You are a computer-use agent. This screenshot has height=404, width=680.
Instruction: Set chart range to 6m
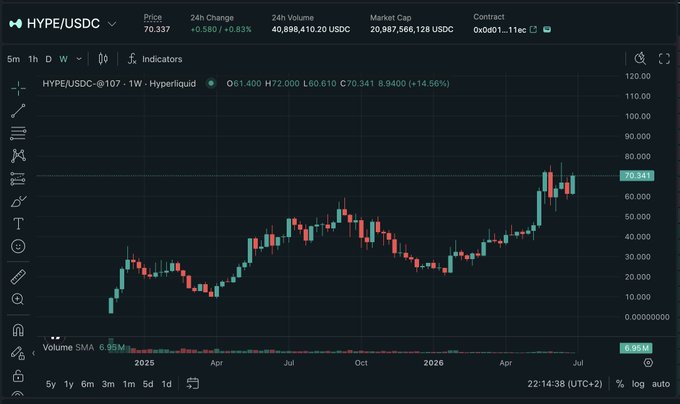(x=88, y=384)
